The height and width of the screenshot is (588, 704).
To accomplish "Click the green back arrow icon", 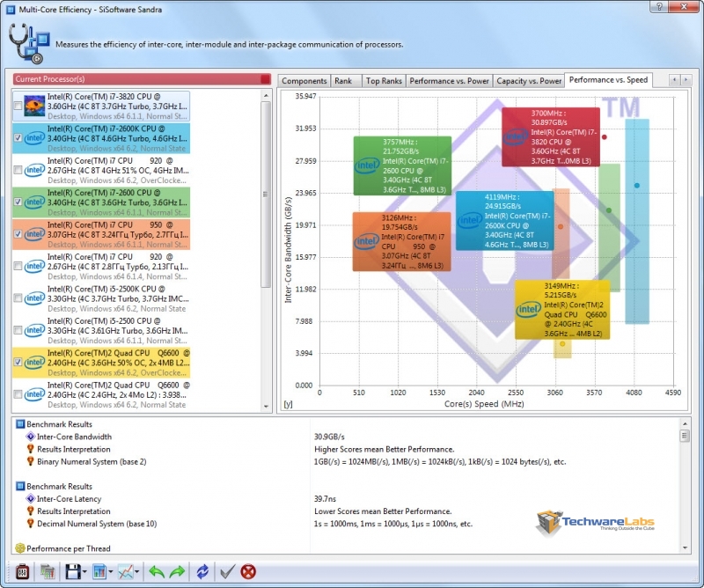I will (157, 571).
